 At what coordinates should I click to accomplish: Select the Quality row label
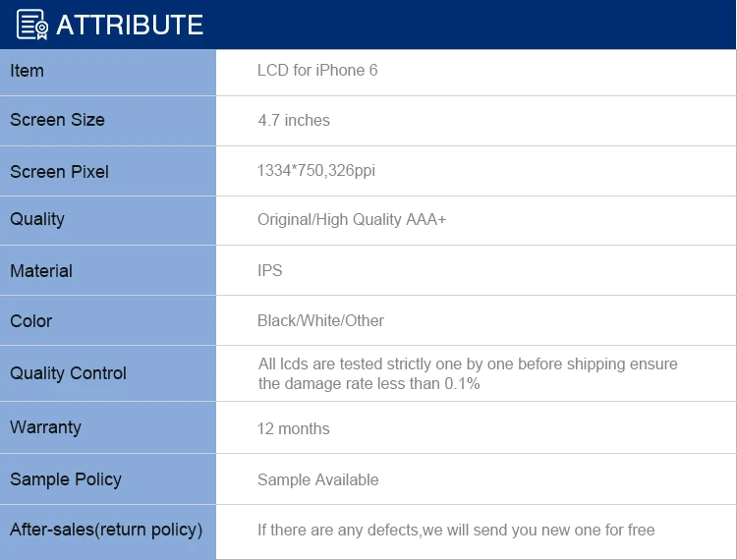tap(37, 219)
